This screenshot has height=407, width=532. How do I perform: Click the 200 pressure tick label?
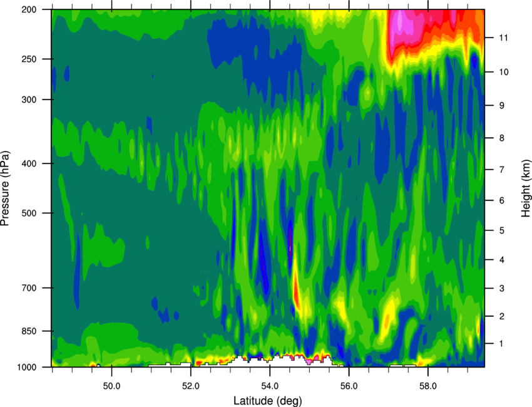[x=29, y=9]
